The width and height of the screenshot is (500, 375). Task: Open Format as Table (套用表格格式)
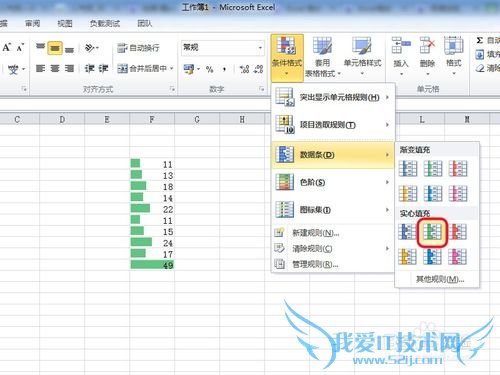click(322, 57)
